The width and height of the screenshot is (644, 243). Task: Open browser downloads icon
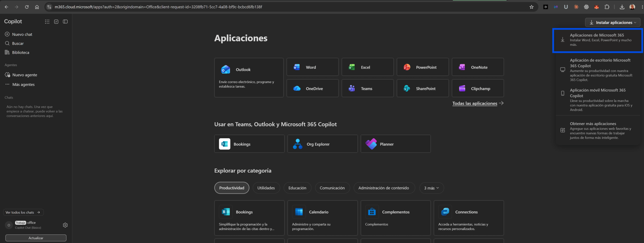pos(622,7)
